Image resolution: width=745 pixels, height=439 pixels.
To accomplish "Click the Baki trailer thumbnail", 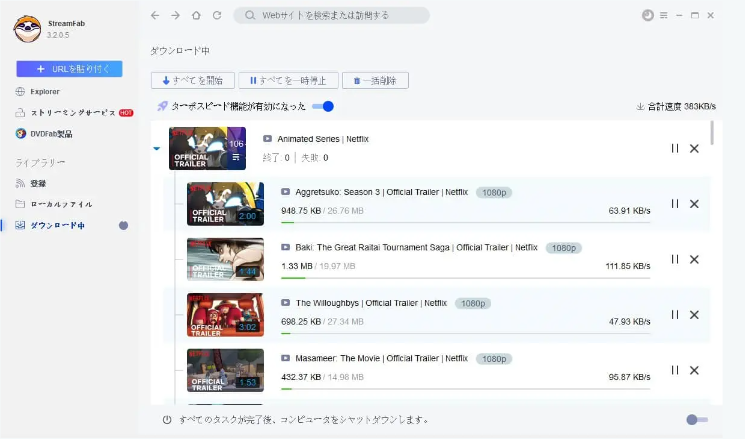I will click(x=225, y=259).
